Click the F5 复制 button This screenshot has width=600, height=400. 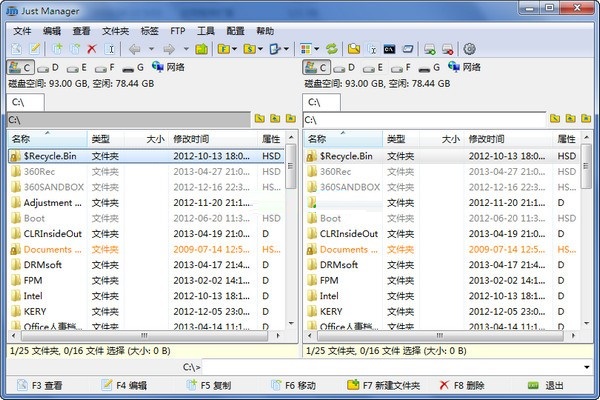(209, 385)
